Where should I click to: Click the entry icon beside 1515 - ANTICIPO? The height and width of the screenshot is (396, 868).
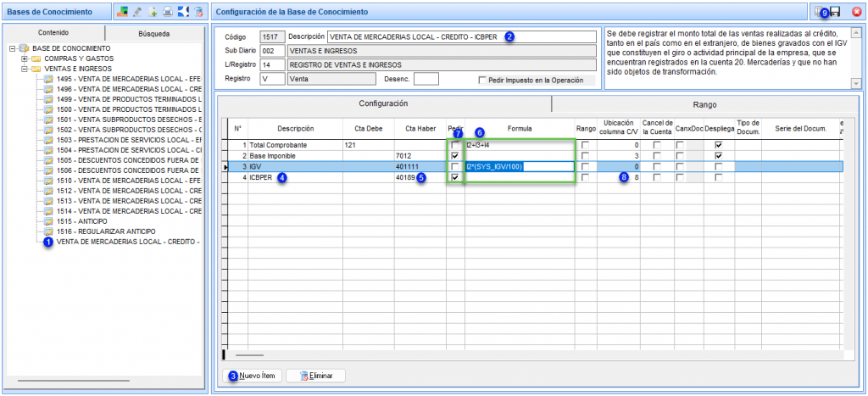[48, 221]
